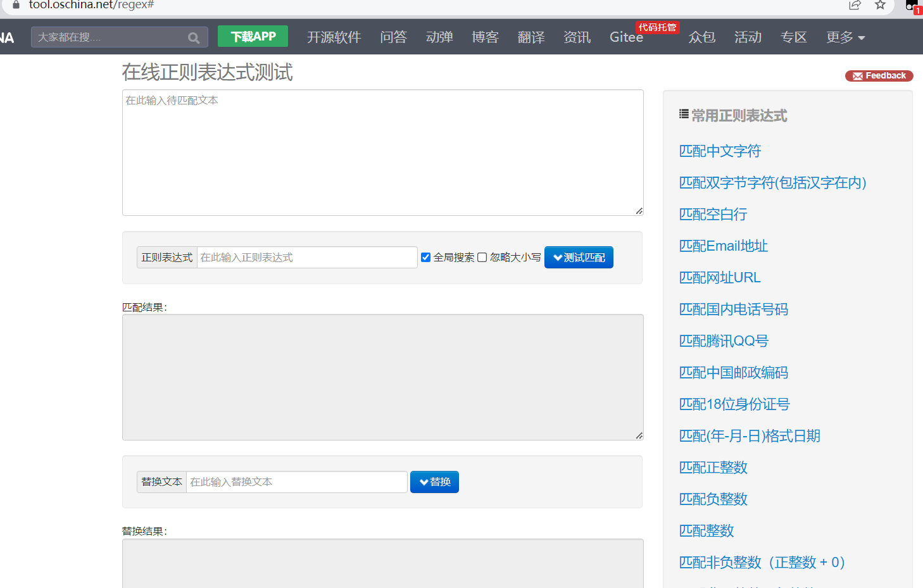Open the 开源软件 nav item
The height and width of the screenshot is (588, 923).
[334, 37]
